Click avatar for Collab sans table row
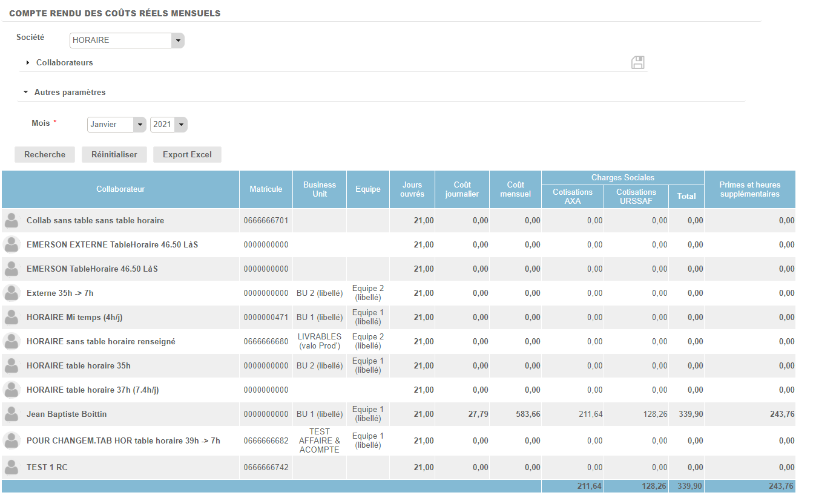The height and width of the screenshot is (504, 816). tap(12, 221)
